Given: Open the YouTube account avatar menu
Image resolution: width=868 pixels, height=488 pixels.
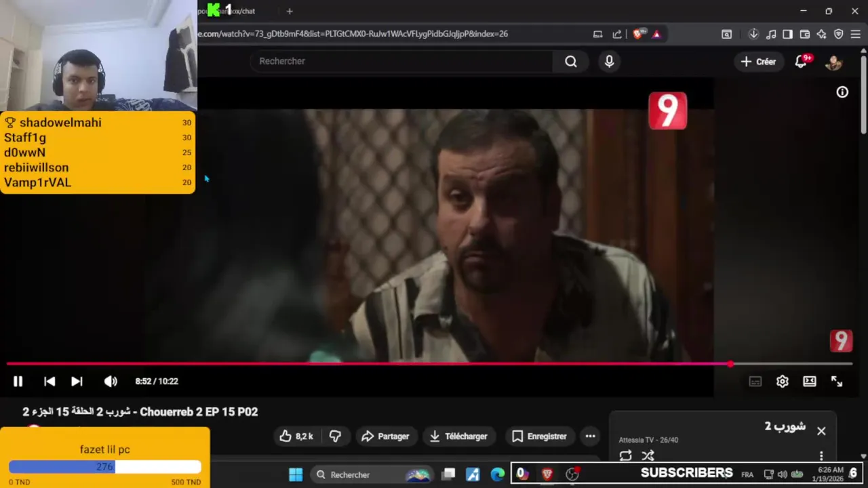Looking at the screenshot, I should [833, 62].
